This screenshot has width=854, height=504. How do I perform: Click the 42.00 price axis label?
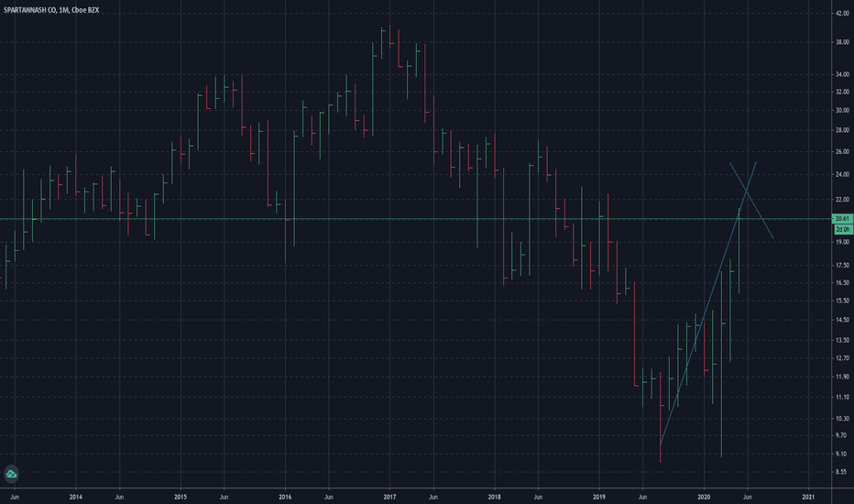[842, 14]
